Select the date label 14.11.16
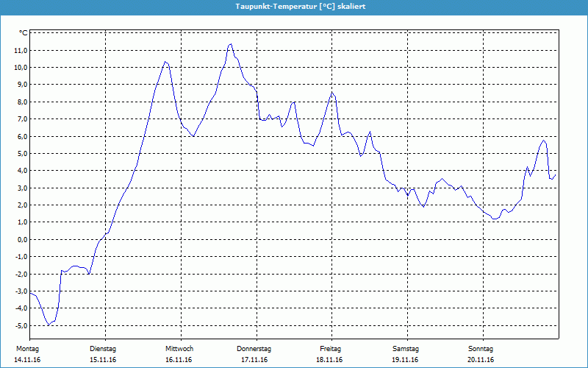The height and width of the screenshot is (368, 588). coord(27,360)
